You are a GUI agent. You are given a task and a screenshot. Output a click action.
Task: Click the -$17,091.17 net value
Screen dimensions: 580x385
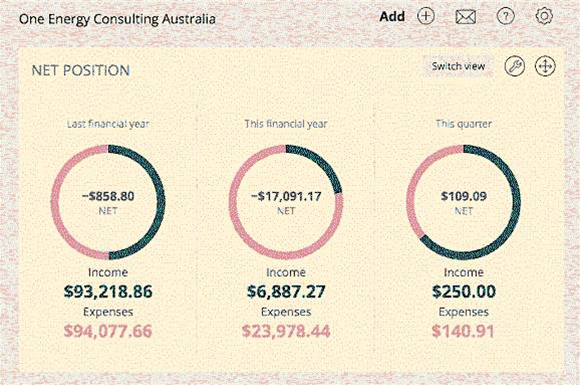[286, 196]
